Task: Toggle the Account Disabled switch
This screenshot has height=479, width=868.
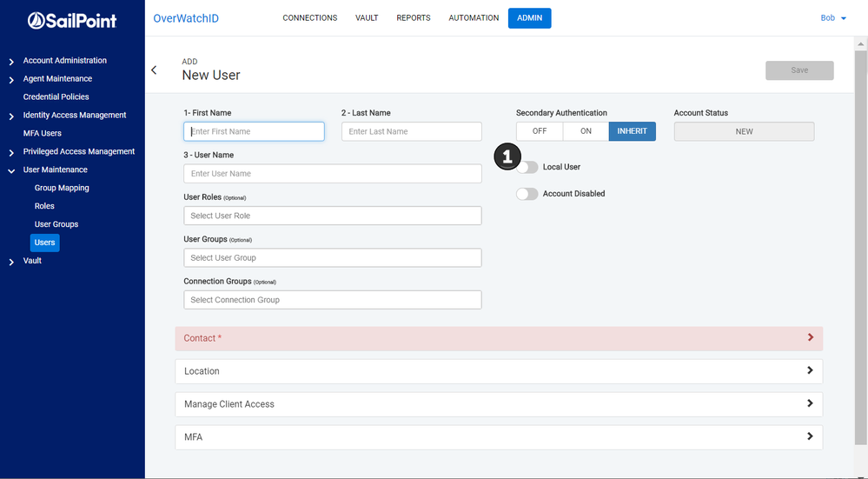Action: [527, 194]
